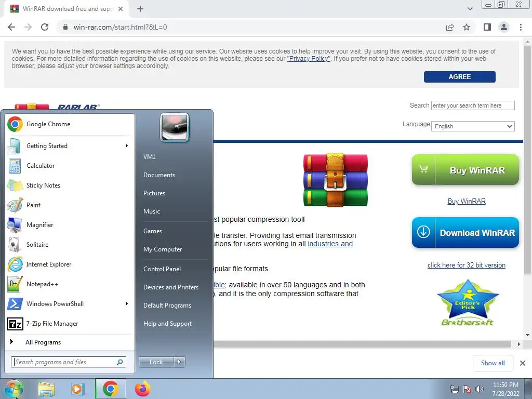Screen dimensions: 532x399
Task: Launch Solitaire game
Action: 70,245
